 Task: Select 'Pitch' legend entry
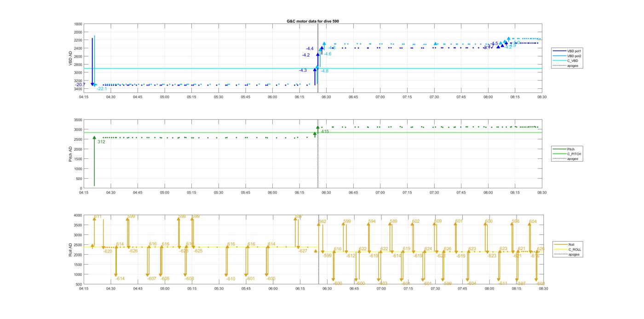(571, 149)
